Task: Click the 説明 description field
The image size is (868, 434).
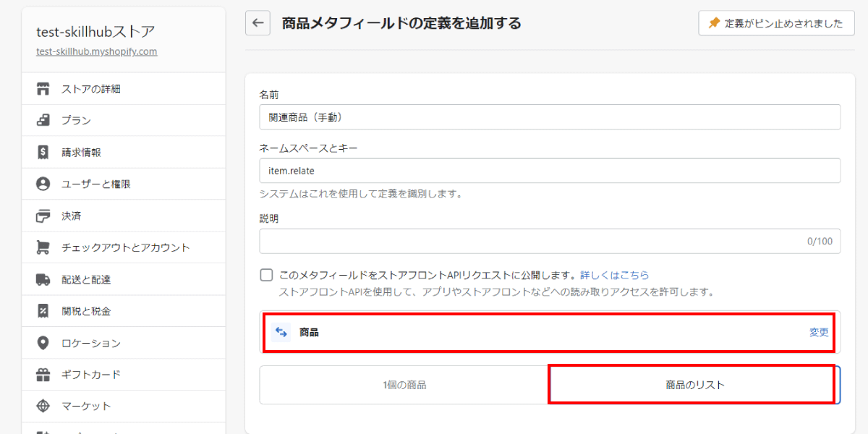Action: [550, 242]
